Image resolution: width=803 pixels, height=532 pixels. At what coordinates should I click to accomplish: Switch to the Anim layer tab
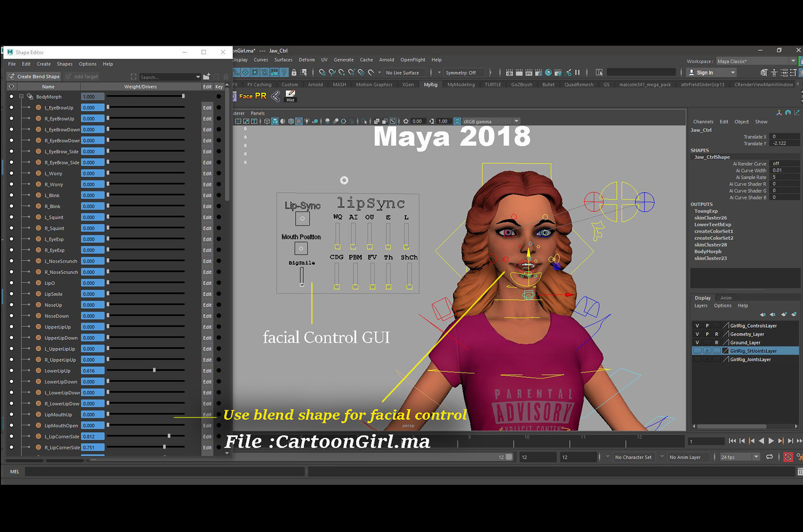[x=726, y=298]
